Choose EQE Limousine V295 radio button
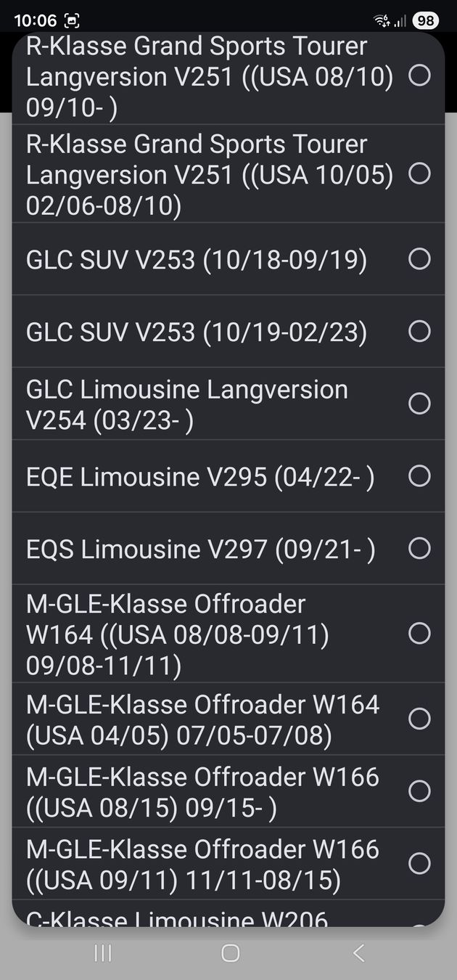 [419, 476]
